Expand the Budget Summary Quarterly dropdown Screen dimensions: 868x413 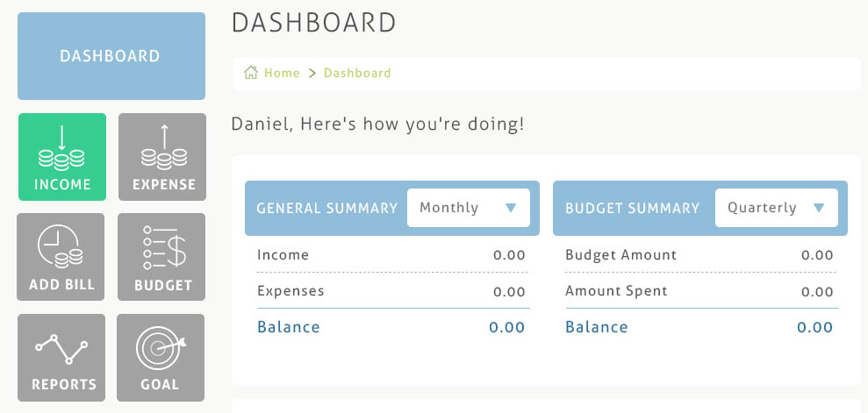776,208
